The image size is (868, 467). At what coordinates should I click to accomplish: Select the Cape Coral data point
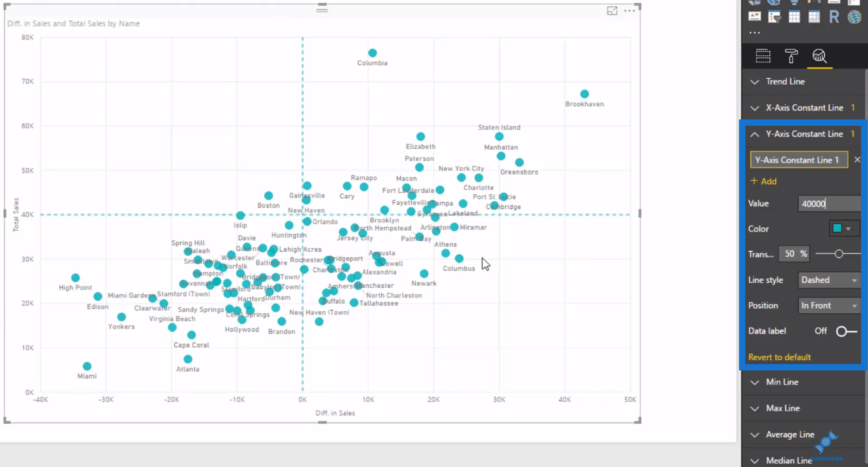[191, 335]
